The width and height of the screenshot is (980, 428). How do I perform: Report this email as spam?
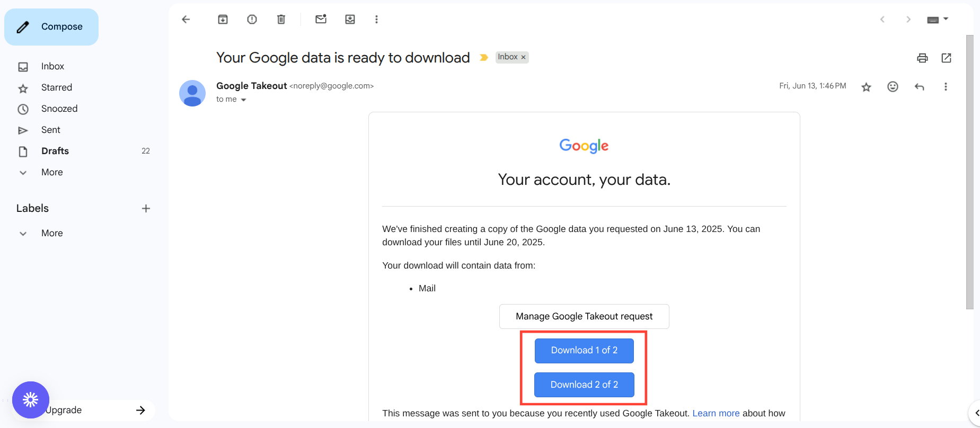tap(252, 20)
